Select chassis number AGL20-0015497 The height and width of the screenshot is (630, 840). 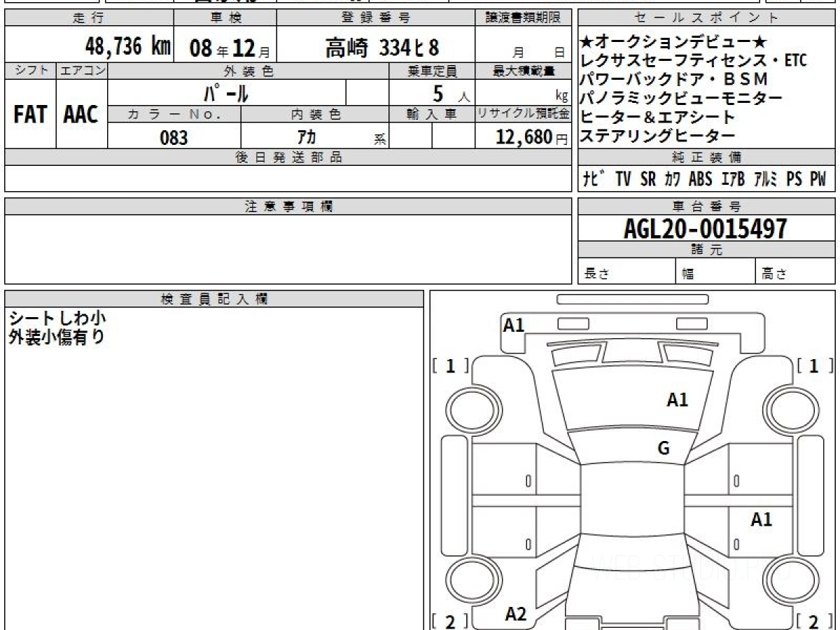click(x=705, y=228)
